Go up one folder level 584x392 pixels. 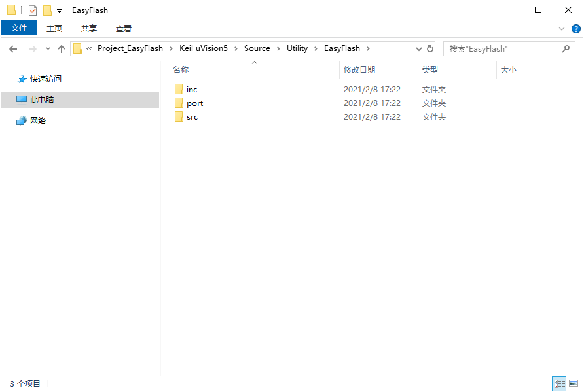coord(62,49)
